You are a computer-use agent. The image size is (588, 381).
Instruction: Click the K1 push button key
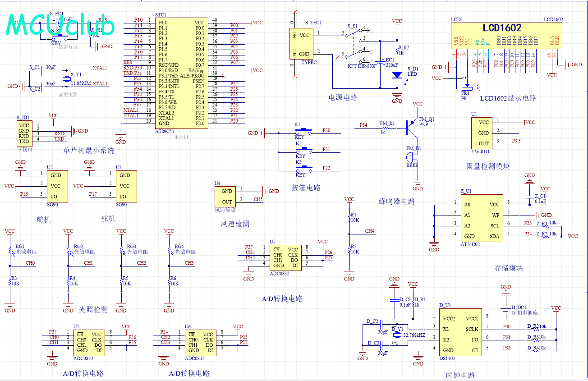(x=303, y=131)
